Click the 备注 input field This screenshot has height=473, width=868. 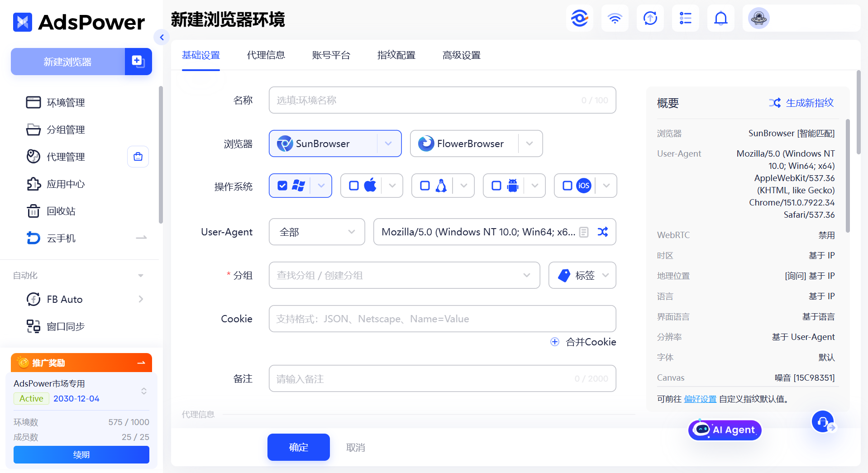[x=443, y=378]
